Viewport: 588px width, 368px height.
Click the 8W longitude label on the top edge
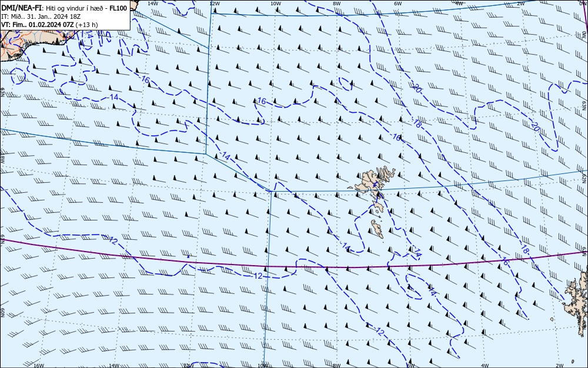click(x=336, y=4)
